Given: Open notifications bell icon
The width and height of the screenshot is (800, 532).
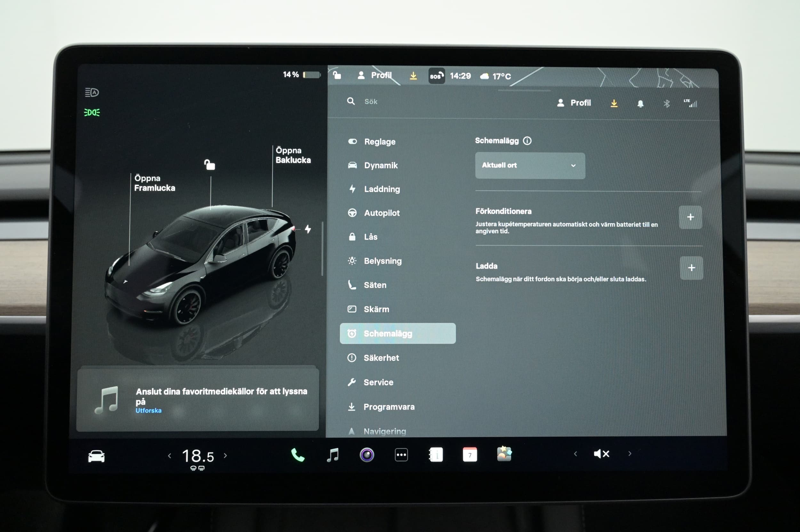Looking at the screenshot, I should coord(640,103).
